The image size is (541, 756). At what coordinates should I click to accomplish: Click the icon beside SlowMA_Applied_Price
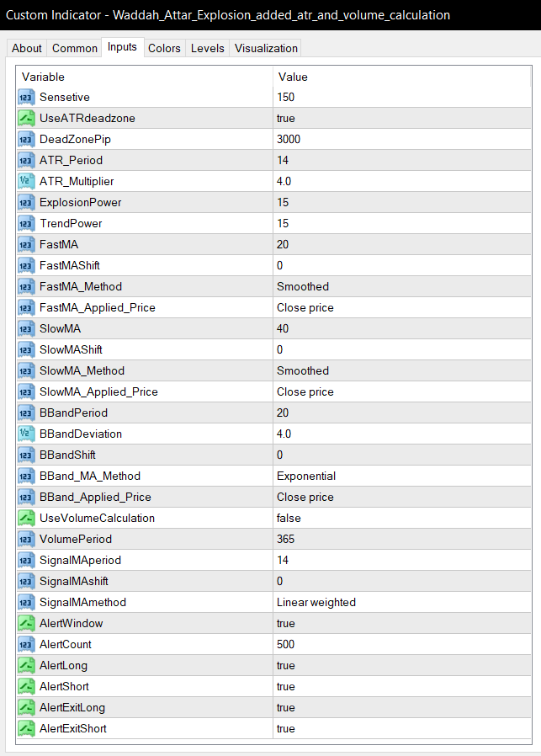26,392
